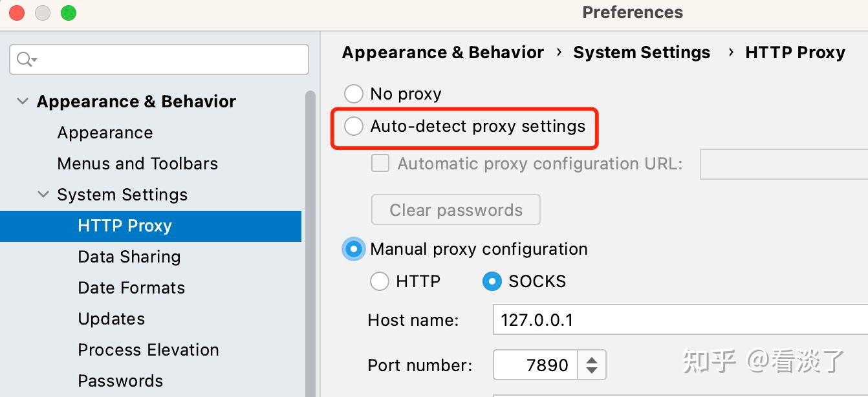This screenshot has width=868, height=397.
Task: Open the Date Formats page
Action: coord(131,288)
